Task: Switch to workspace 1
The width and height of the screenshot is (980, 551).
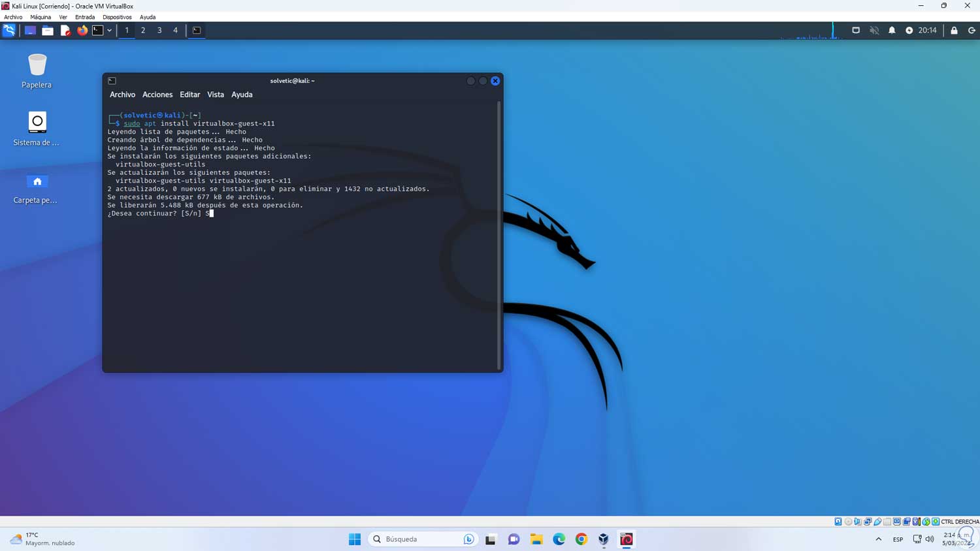Action: coord(127,30)
